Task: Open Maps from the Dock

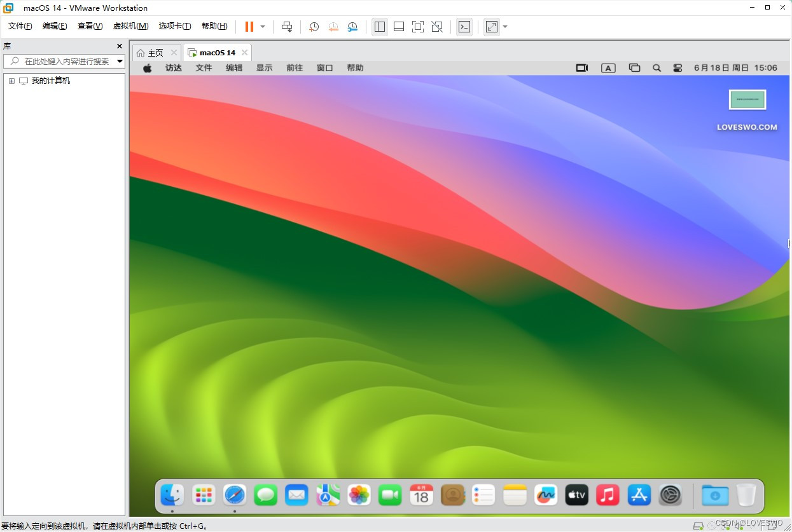Action: (328, 494)
